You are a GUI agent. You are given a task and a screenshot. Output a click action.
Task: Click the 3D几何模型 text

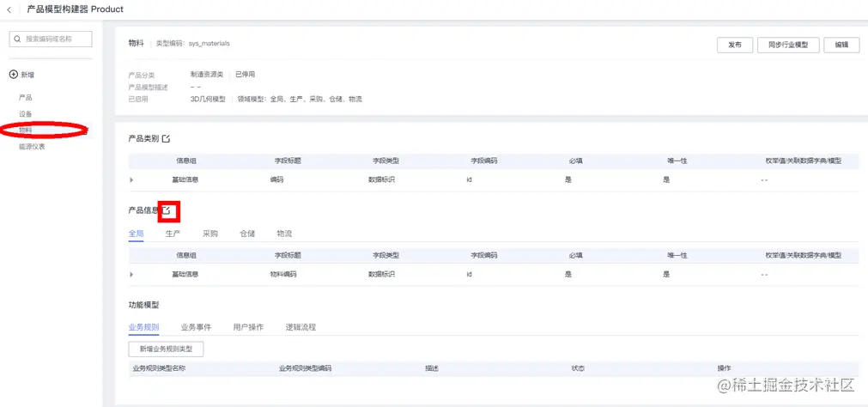click(x=208, y=99)
